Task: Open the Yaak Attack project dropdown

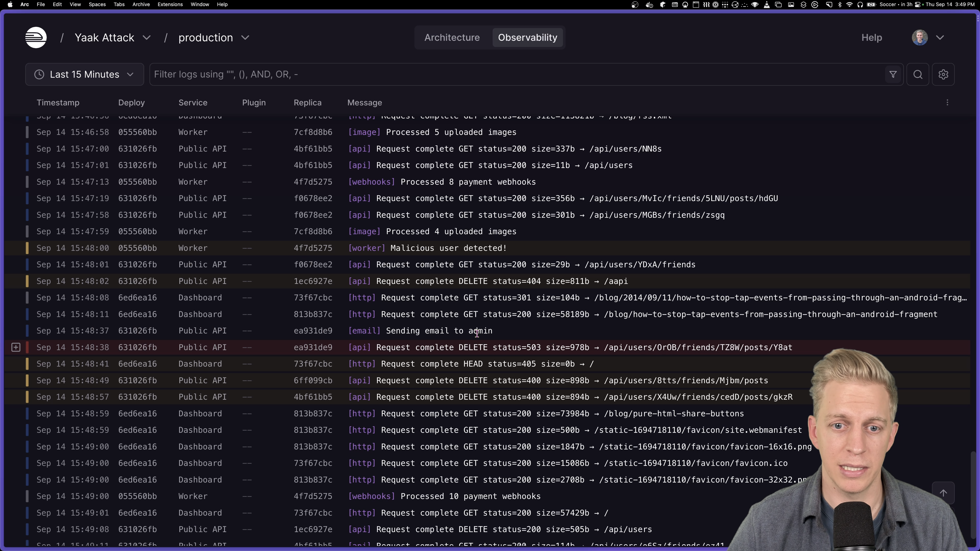Action: pyautogui.click(x=113, y=37)
